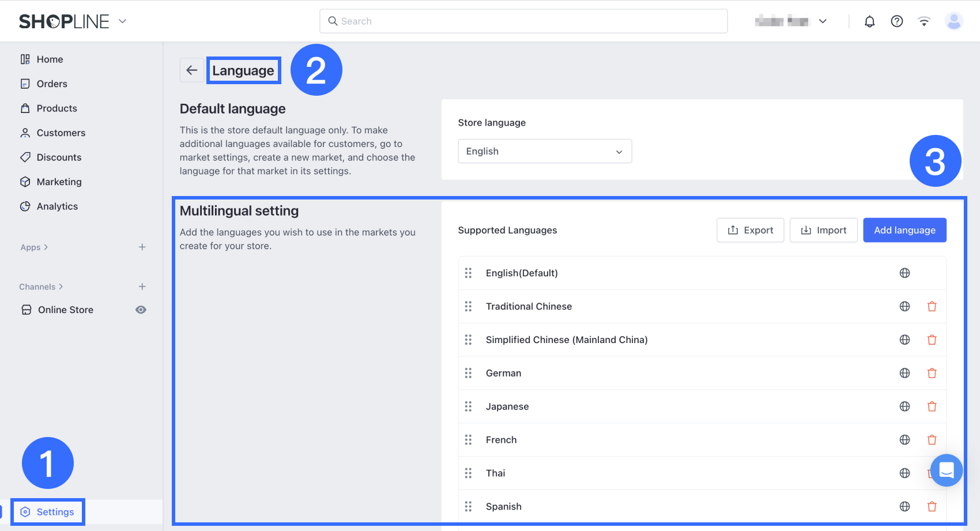Click the globe icon for Traditional Chinese

click(x=905, y=307)
